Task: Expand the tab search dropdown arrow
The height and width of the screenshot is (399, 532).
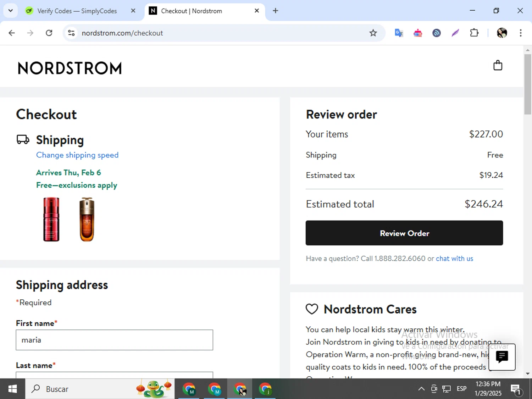Action: 11,11
